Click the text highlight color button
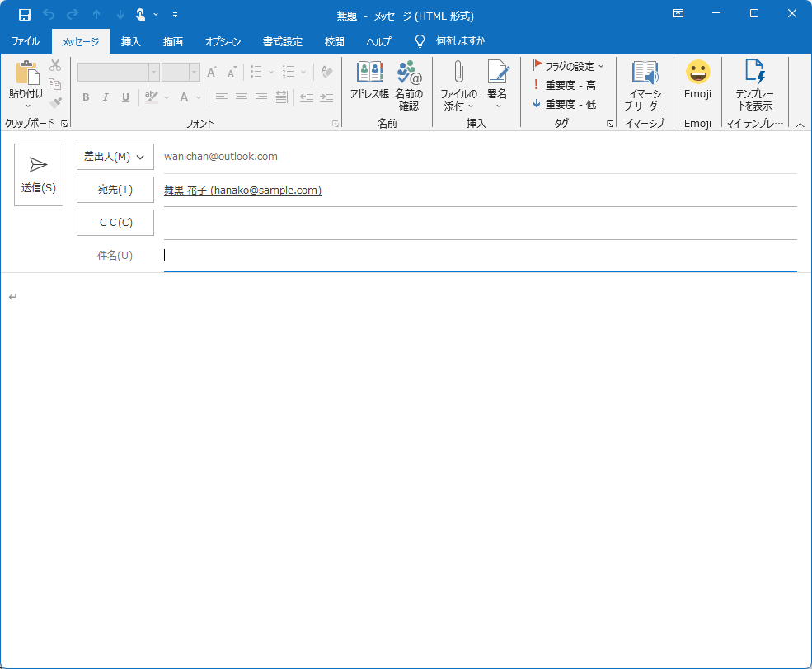Image resolution: width=812 pixels, height=669 pixels. tap(151, 97)
